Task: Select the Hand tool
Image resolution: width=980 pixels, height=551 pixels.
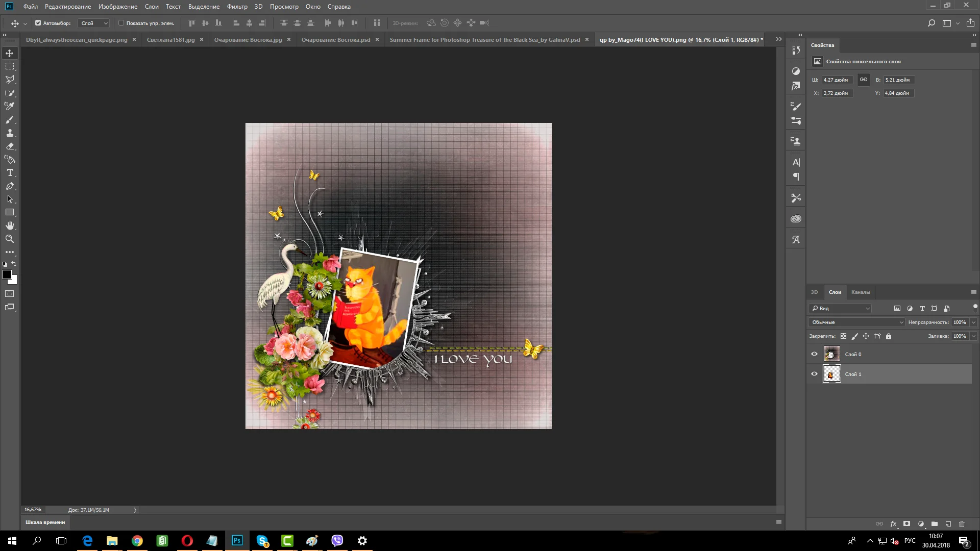Action: point(10,226)
